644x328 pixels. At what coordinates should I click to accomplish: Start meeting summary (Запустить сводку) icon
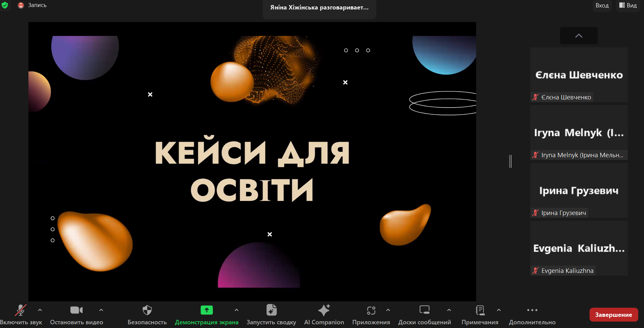click(x=271, y=310)
